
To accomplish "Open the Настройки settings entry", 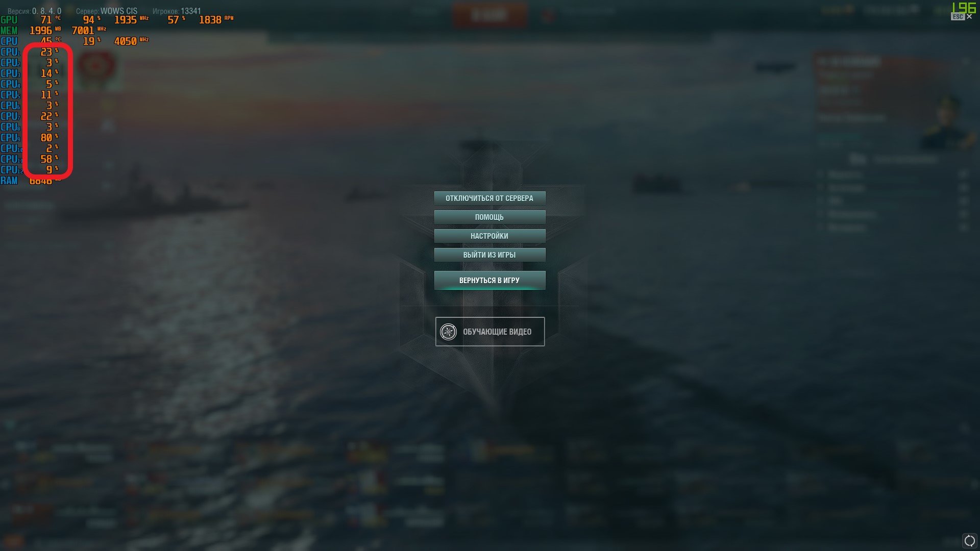I will (489, 236).
